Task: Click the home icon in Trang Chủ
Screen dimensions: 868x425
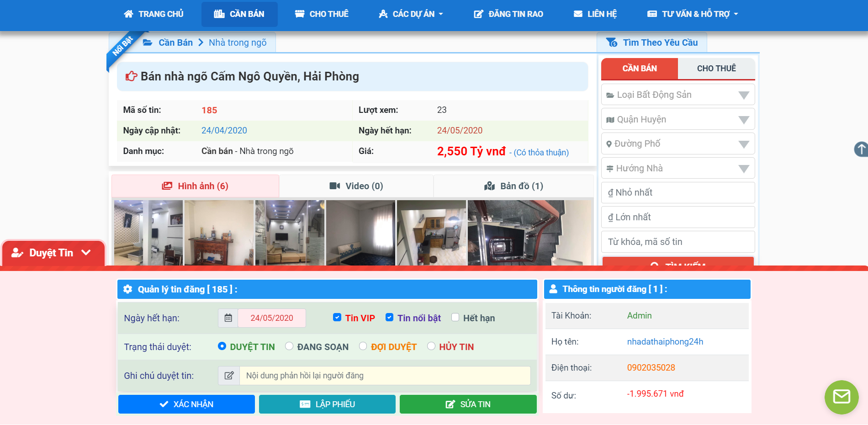Action: click(129, 14)
